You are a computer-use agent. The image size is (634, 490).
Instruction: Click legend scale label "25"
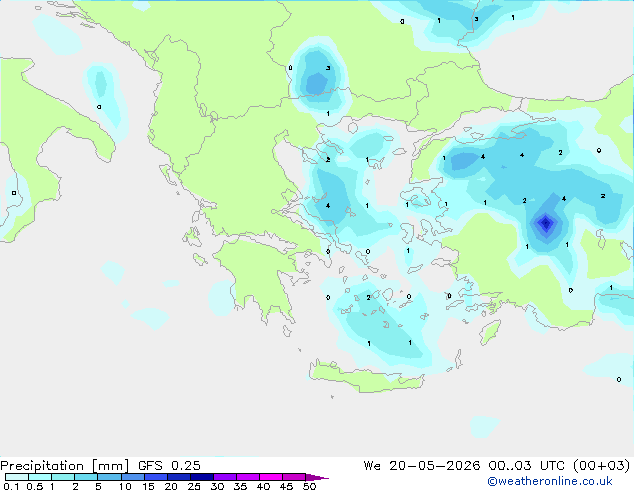point(194,486)
